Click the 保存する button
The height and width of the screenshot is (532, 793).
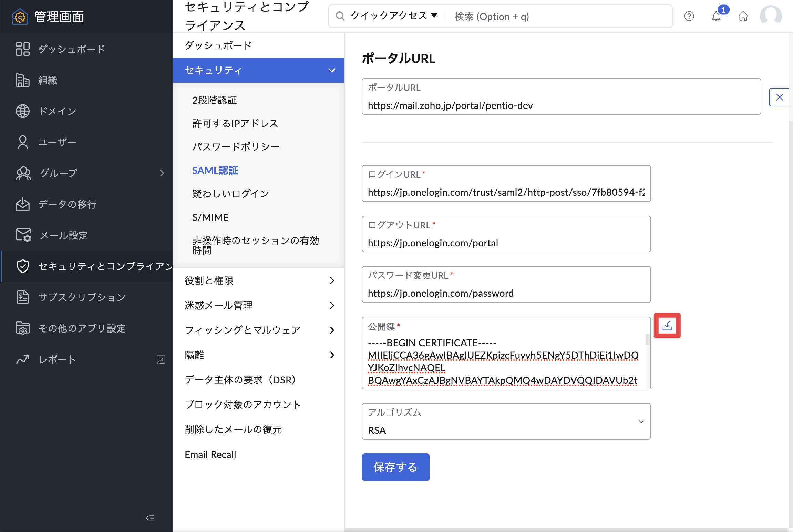(x=395, y=467)
